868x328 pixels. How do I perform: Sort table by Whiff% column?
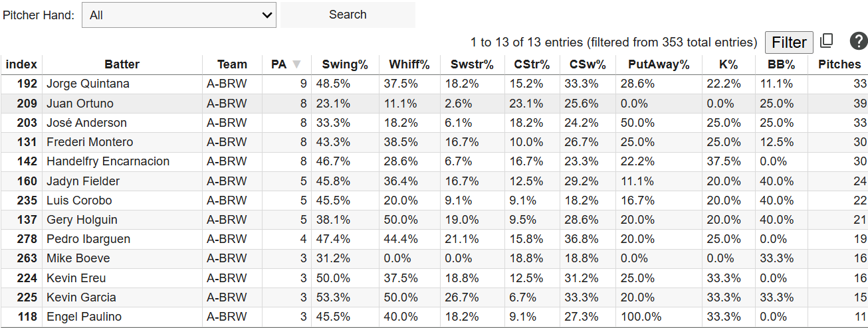pos(409,64)
